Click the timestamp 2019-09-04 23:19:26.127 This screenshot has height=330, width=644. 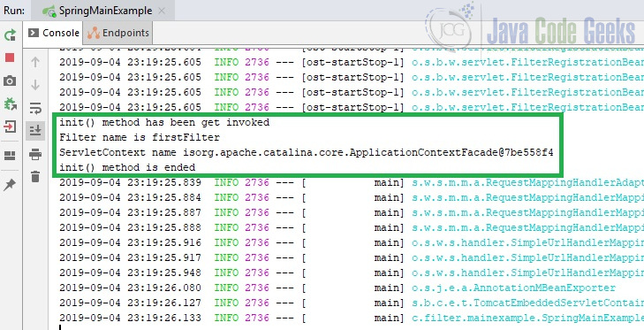[130, 303]
